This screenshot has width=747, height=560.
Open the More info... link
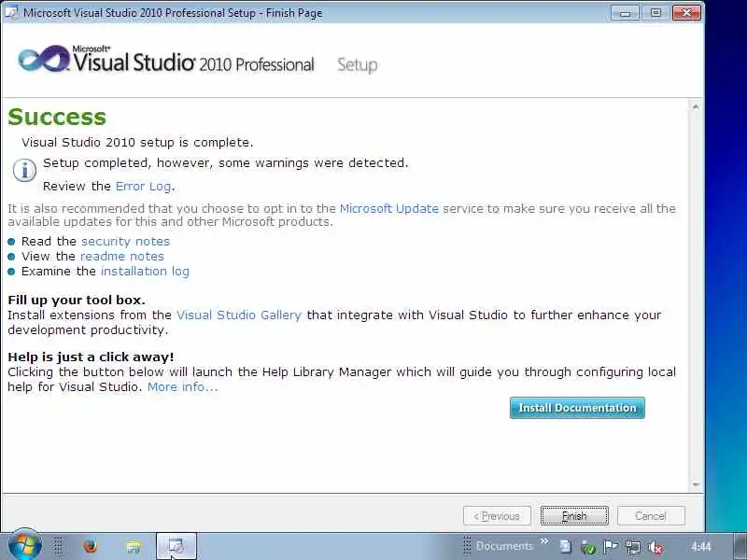(x=182, y=386)
